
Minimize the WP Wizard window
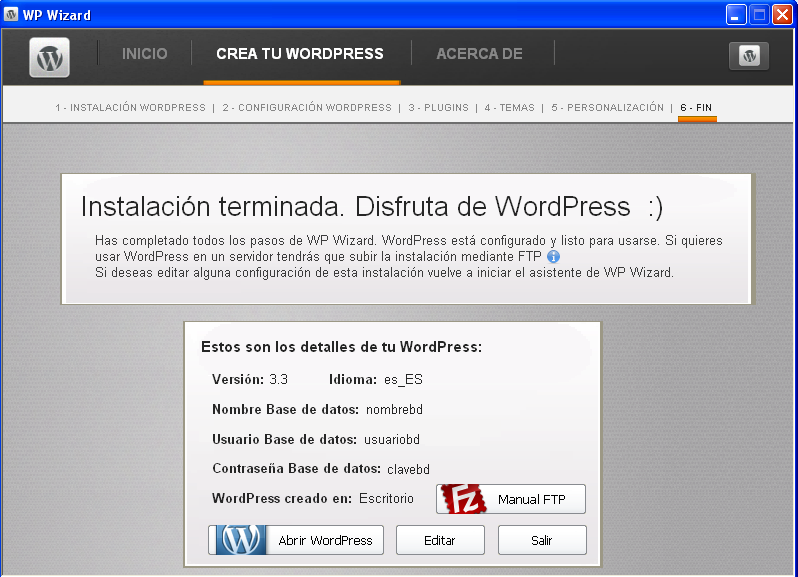(x=735, y=15)
